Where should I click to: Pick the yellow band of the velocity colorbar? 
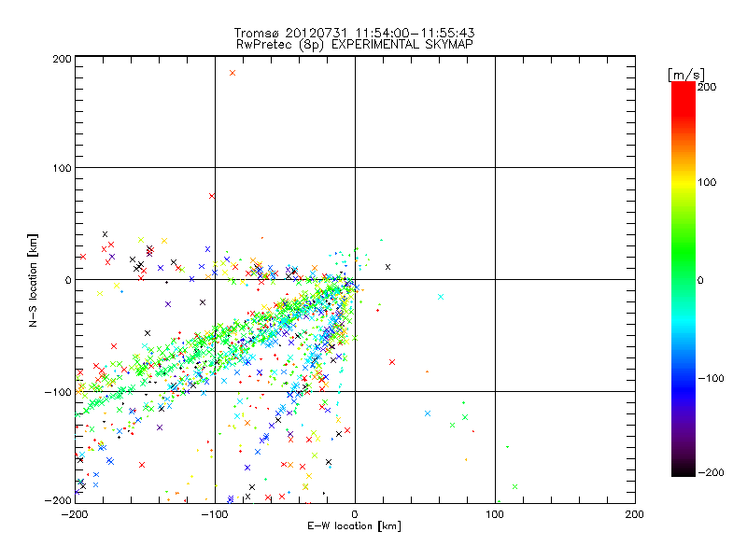click(684, 182)
